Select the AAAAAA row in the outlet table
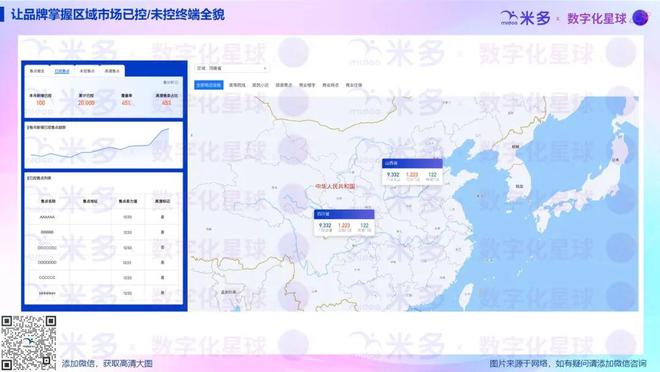This screenshot has height=372, width=660. (x=104, y=217)
